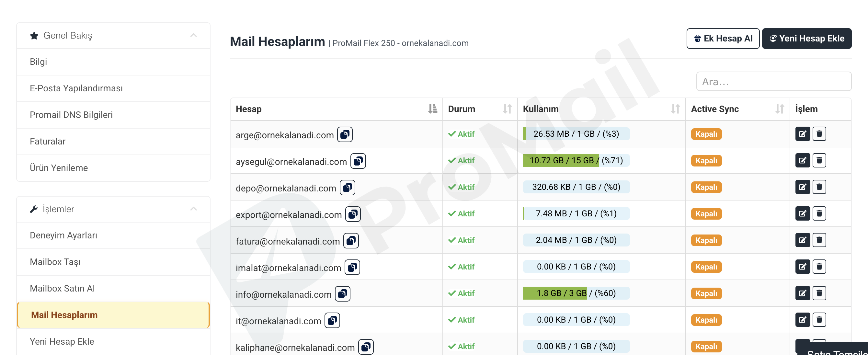Open Yeni Hesap Ekle in the sidebar
The width and height of the screenshot is (868, 355).
pos(113,341)
